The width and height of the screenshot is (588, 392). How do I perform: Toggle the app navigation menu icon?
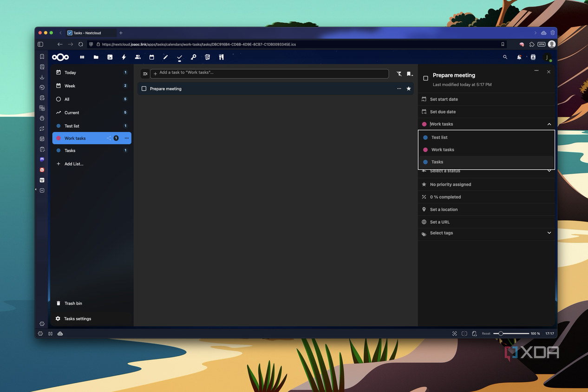[x=145, y=74]
